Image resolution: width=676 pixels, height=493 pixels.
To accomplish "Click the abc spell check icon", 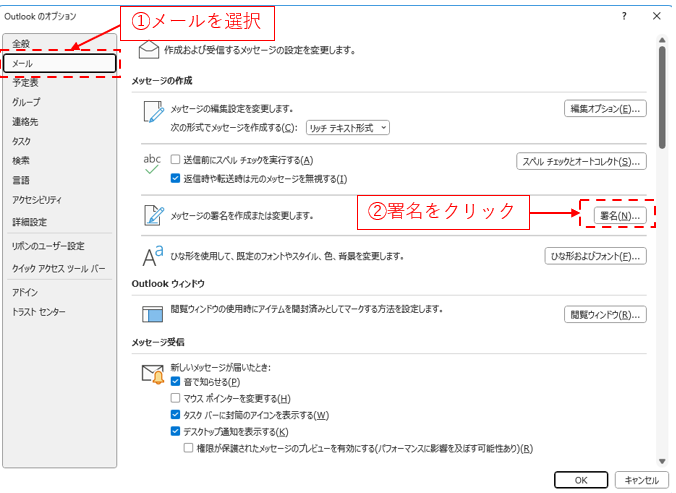I will click(152, 165).
